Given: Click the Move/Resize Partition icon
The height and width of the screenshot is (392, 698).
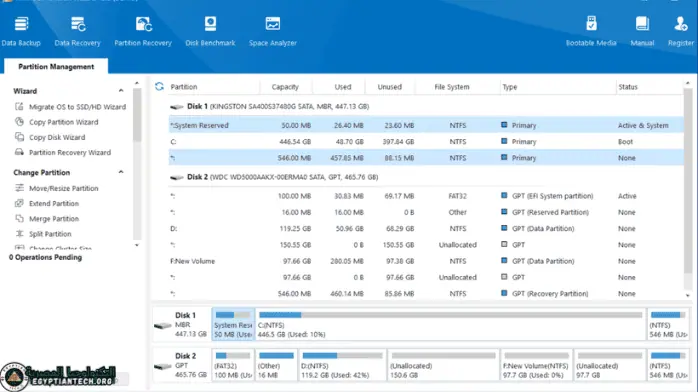Looking at the screenshot, I should (x=19, y=188).
